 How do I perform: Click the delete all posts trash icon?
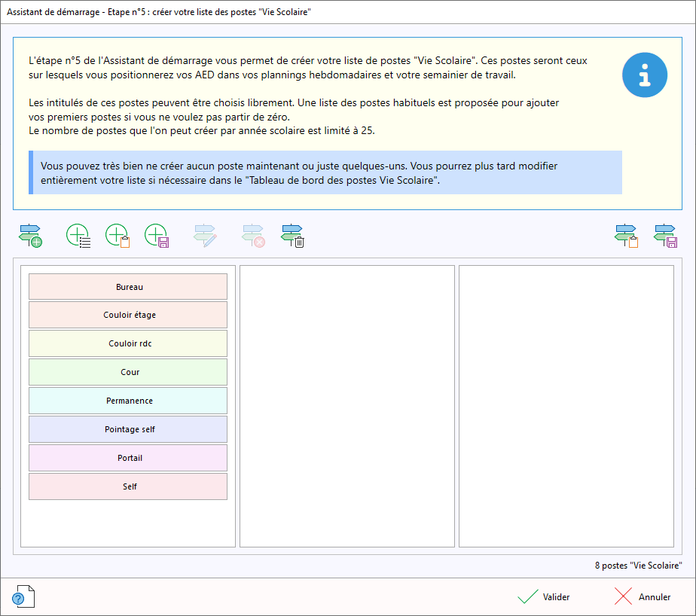point(292,236)
